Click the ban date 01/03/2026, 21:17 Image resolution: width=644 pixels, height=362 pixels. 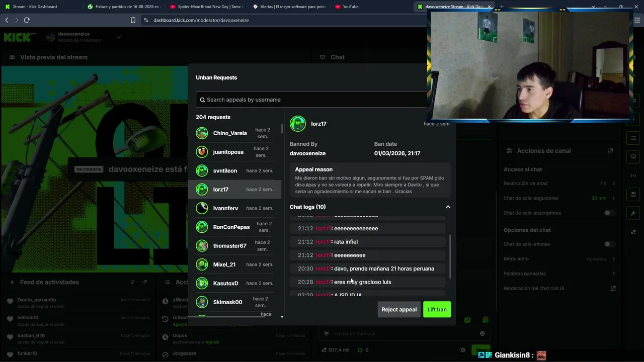[397, 153]
